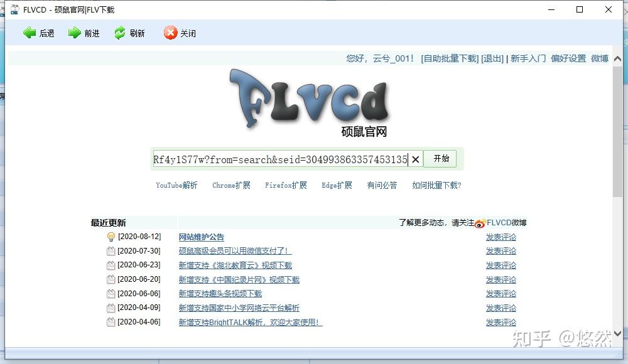
Task: Select the YouTube解析 nav item
Action: click(x=176, y=186)
